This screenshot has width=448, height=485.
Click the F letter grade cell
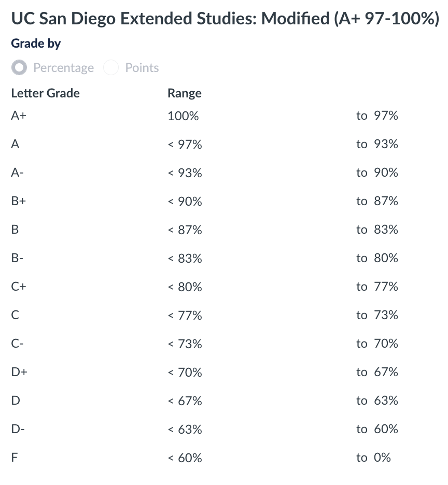click(x=15, y=458)
